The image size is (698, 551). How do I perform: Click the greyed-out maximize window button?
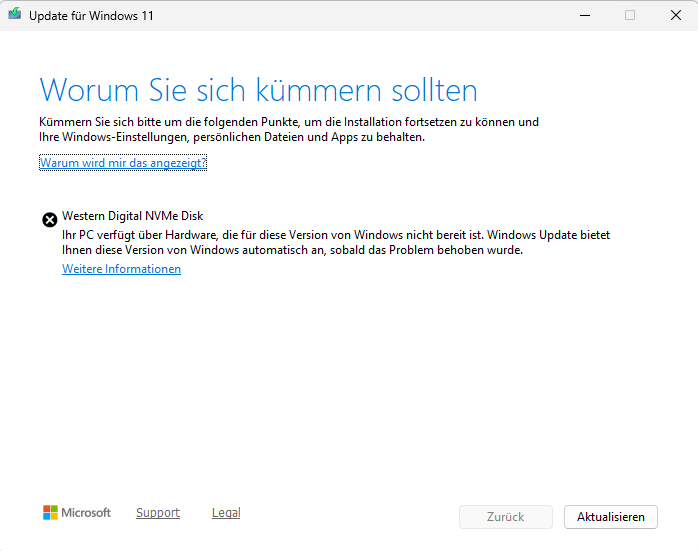tap(630, 15)
